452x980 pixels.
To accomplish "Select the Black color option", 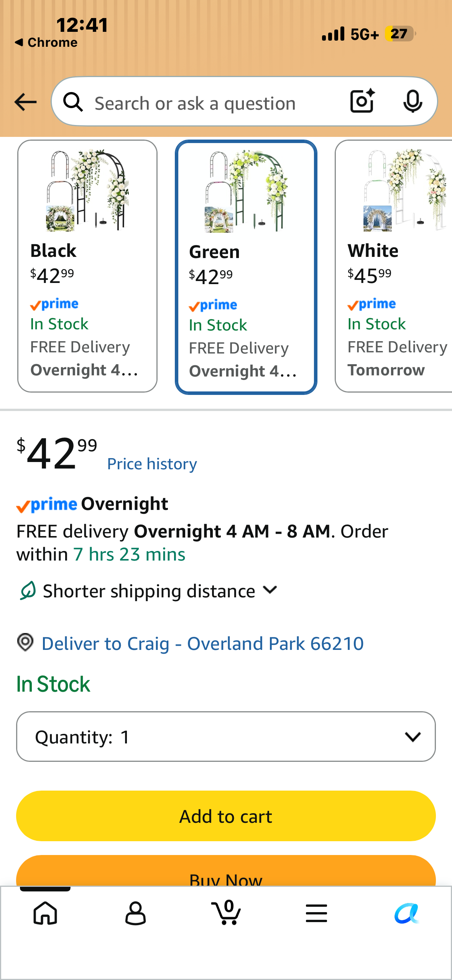I will 87,266.
